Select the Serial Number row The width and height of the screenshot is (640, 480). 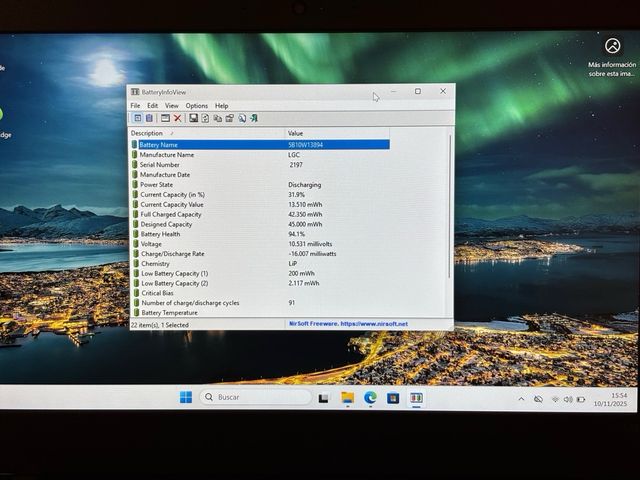tap(260, 164)
